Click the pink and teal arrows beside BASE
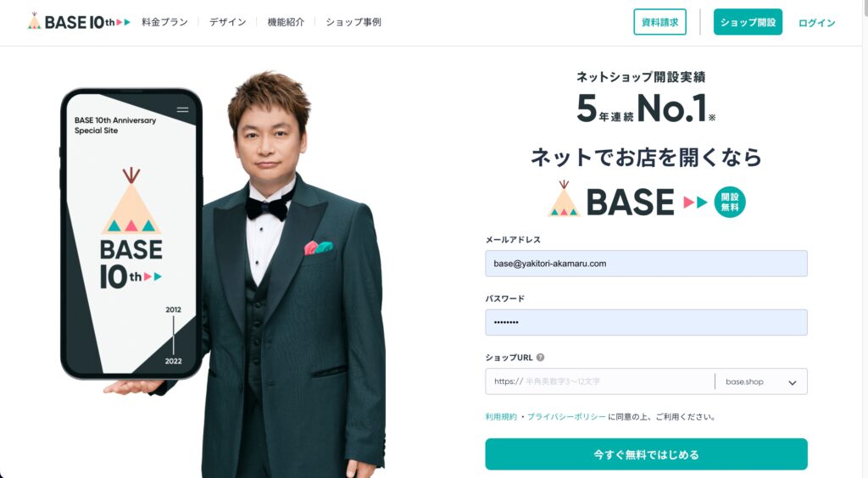 [x=695, y=202]
